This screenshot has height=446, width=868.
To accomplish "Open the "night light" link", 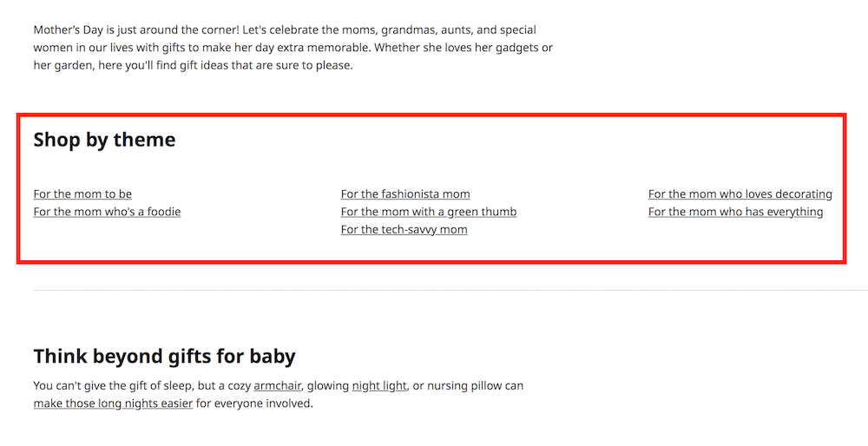I will coord(379,386).
